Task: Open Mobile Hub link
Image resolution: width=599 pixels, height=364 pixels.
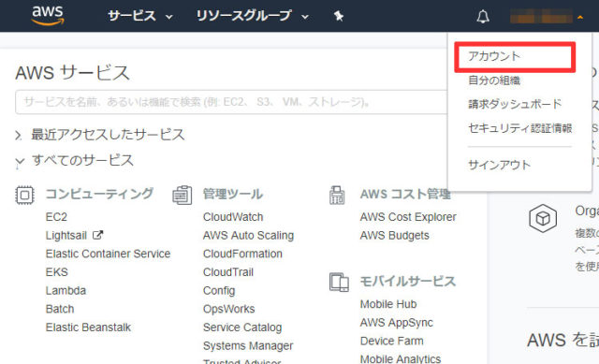Action: point(388,304)
